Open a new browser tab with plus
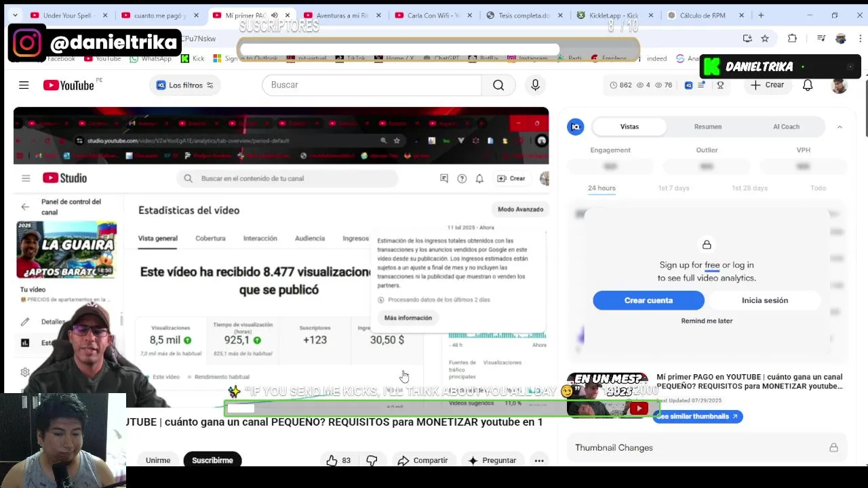 (761, 15)
